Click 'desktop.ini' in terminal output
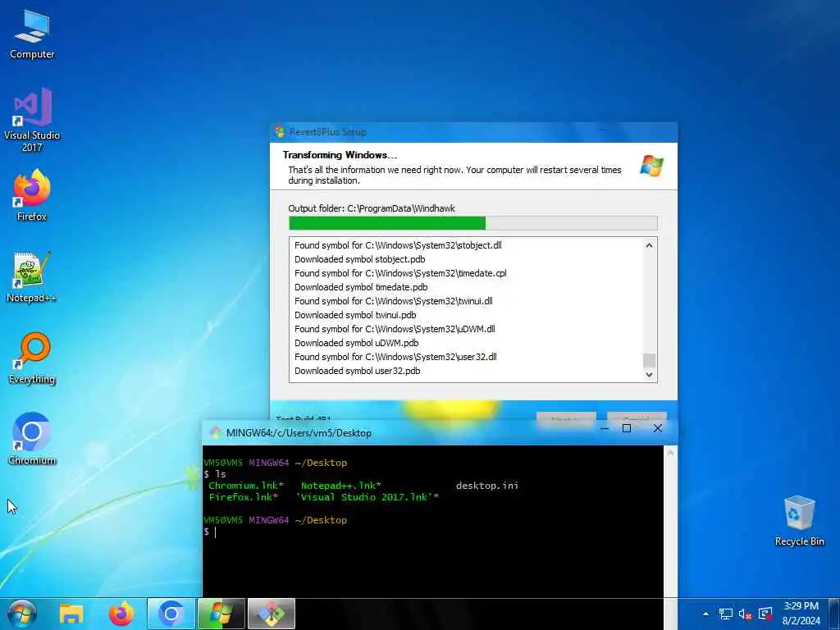Image resolution: width=840 pixels, height=630 pixels. pyautogui.click(x=487, y=486)
